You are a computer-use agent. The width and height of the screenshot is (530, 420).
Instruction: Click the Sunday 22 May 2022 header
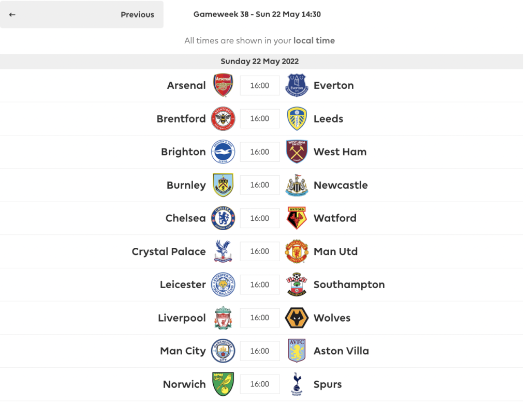(x=259, y=61)
